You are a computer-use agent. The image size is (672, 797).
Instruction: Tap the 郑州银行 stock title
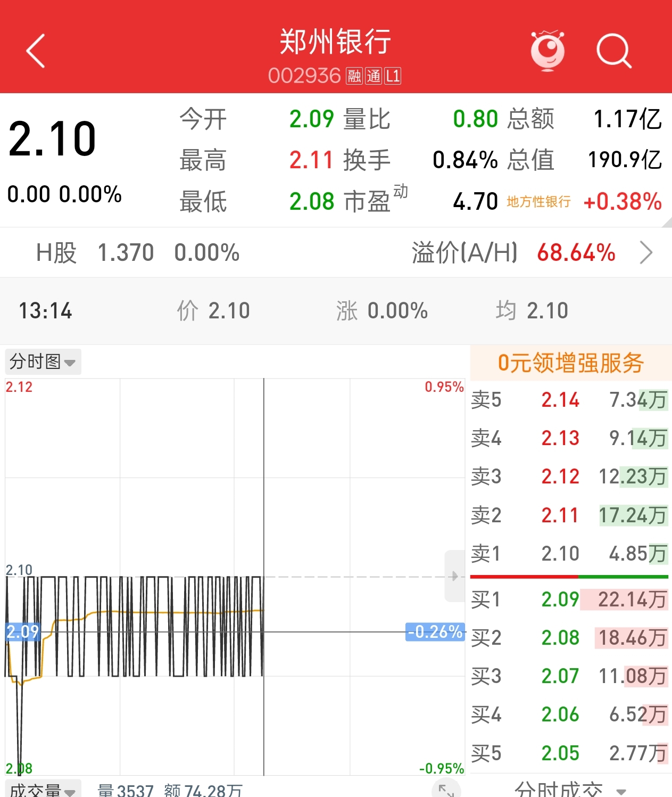336,42
